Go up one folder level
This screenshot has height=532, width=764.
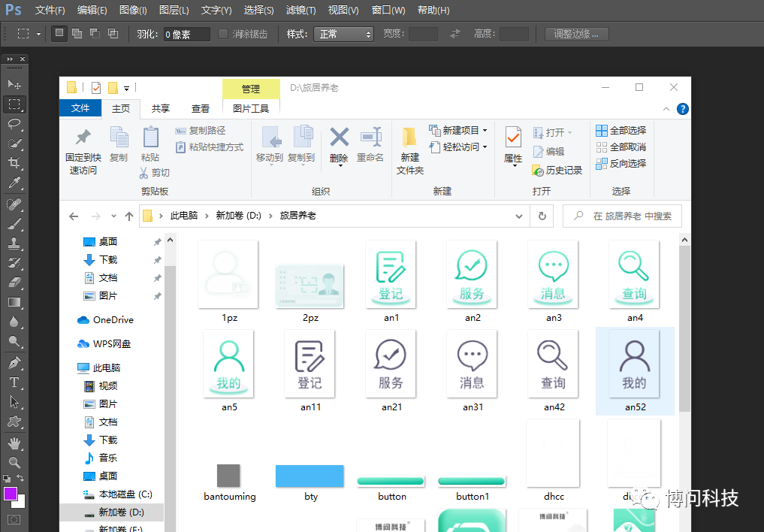[x=129, y=216]
